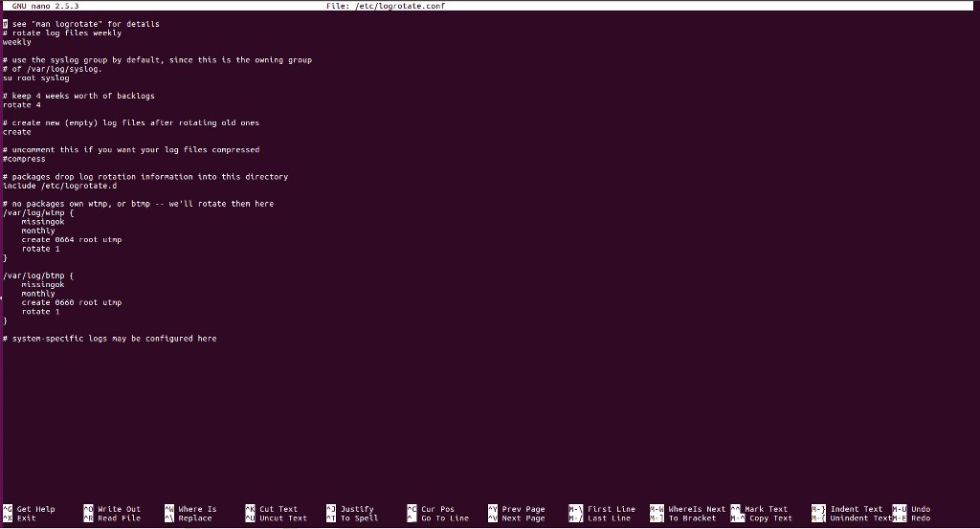The image size is (980, 529).
Task: Click 'rotate 1' inside the wtmp block
Action: [40, 249]
